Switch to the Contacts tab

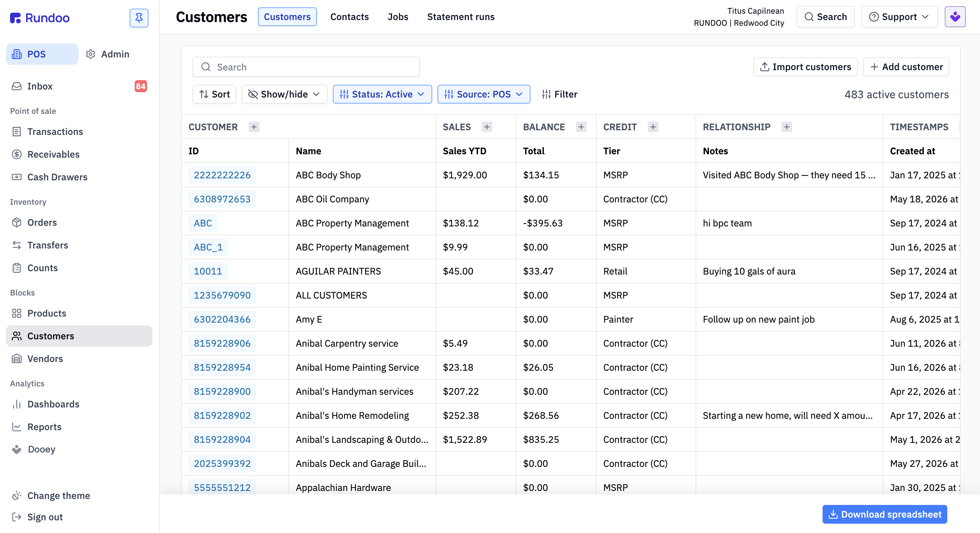point(349,17)
